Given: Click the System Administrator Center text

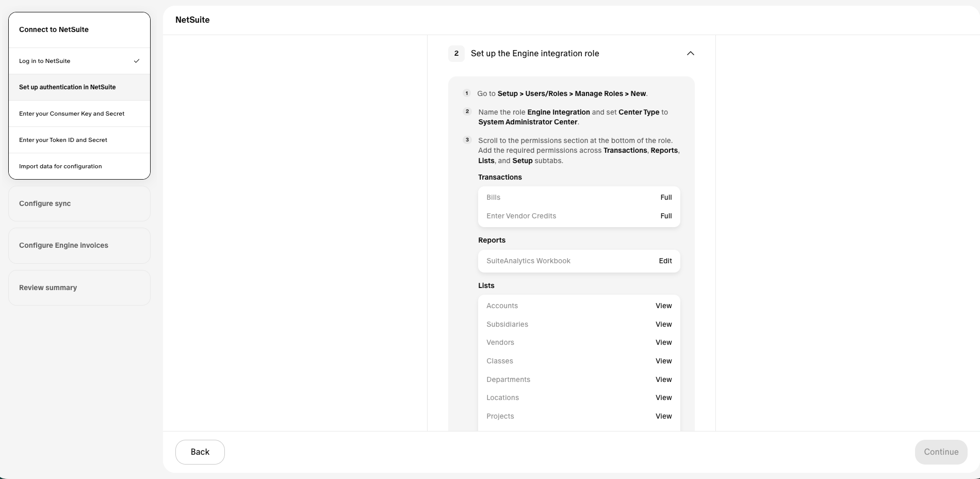Looking at the screenshot, I should [x=528, y=122].
